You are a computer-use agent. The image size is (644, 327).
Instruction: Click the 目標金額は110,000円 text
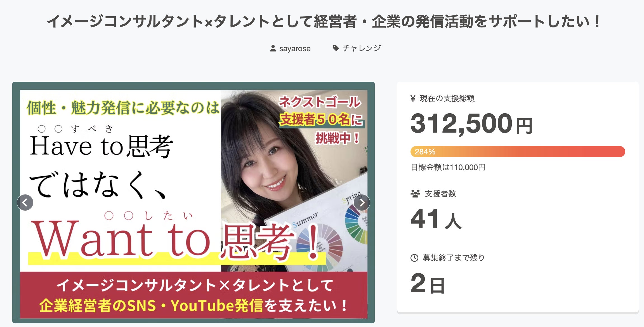tap(448, 167)
